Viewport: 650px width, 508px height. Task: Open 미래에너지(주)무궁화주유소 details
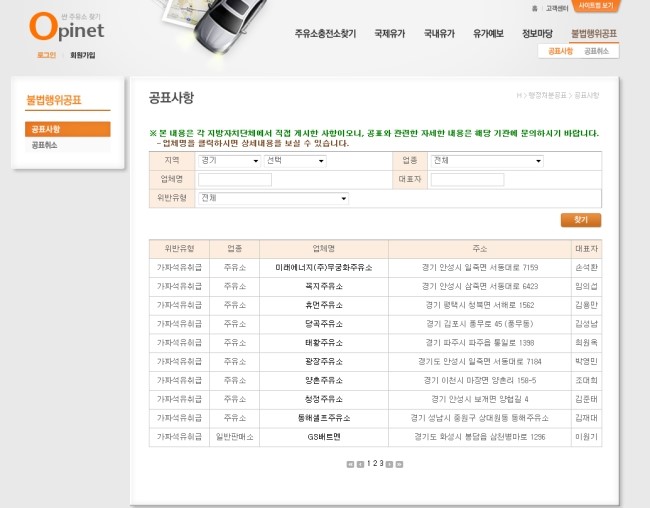coord(324,268)
